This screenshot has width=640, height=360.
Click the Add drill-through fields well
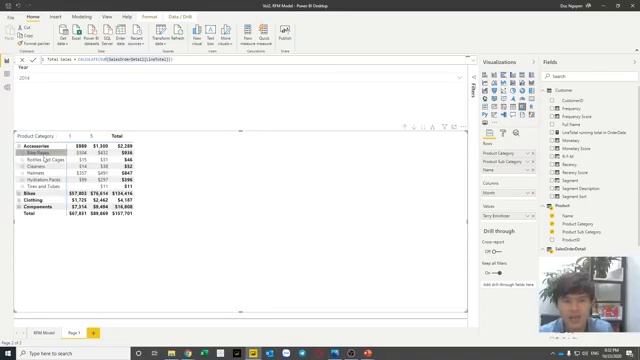pyautogui.click(x=508, y=284)
